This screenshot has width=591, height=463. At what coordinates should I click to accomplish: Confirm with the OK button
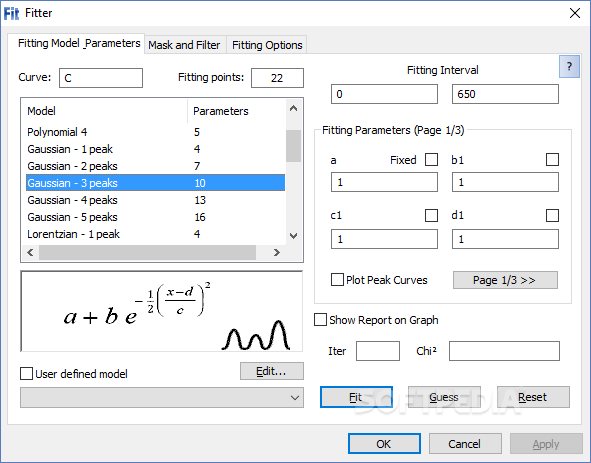(384, 444)
